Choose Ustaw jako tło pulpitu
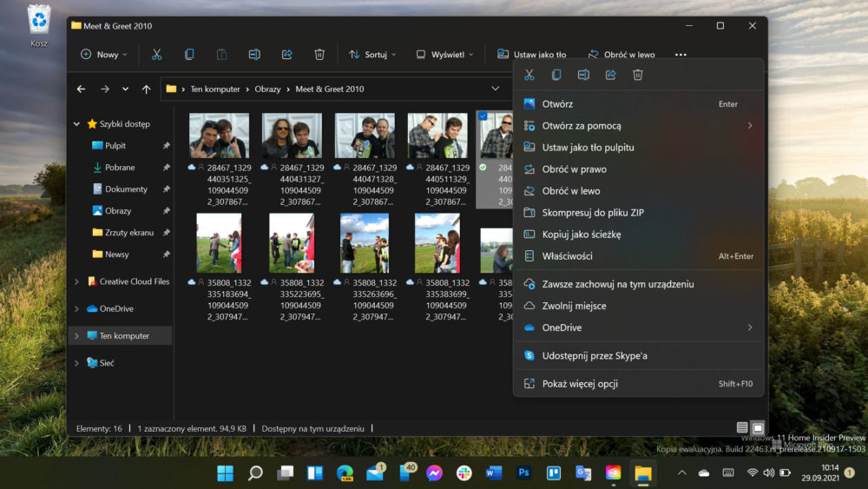Viewport: 868px width, 489px height. click(639, 148)
